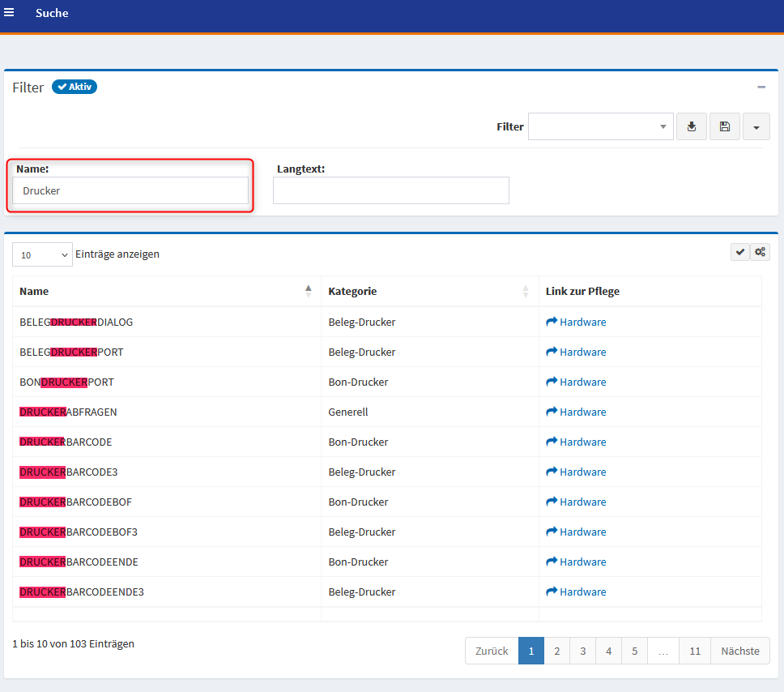784x692 pixels.
Task: Jump to page 11 of results
Action: [695, 651]
